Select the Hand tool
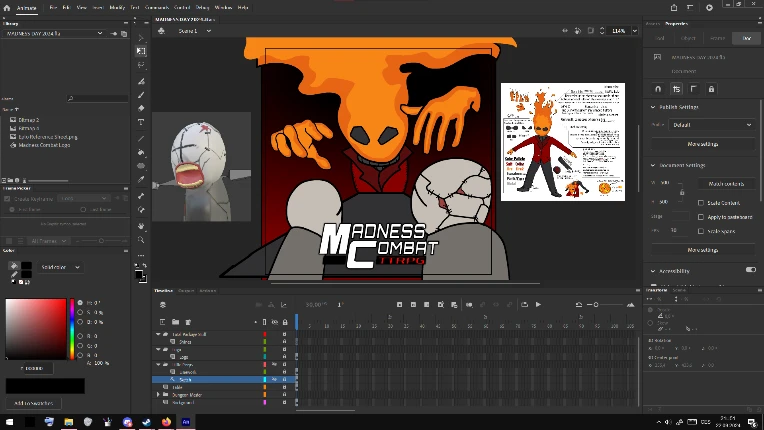This screenshot has width=764, height=430. pyautogui.click(x=141, y=226)
